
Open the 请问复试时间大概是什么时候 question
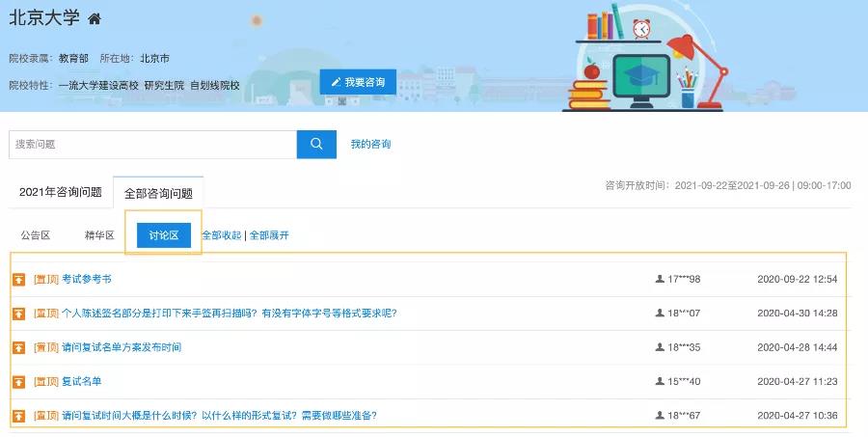tap(219, 416)
